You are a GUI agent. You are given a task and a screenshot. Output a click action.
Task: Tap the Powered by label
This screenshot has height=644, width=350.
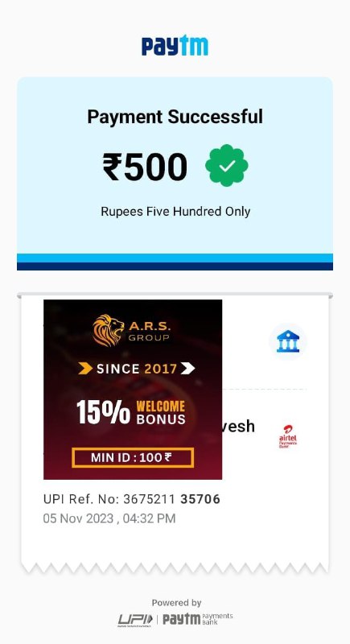point(176,603)
